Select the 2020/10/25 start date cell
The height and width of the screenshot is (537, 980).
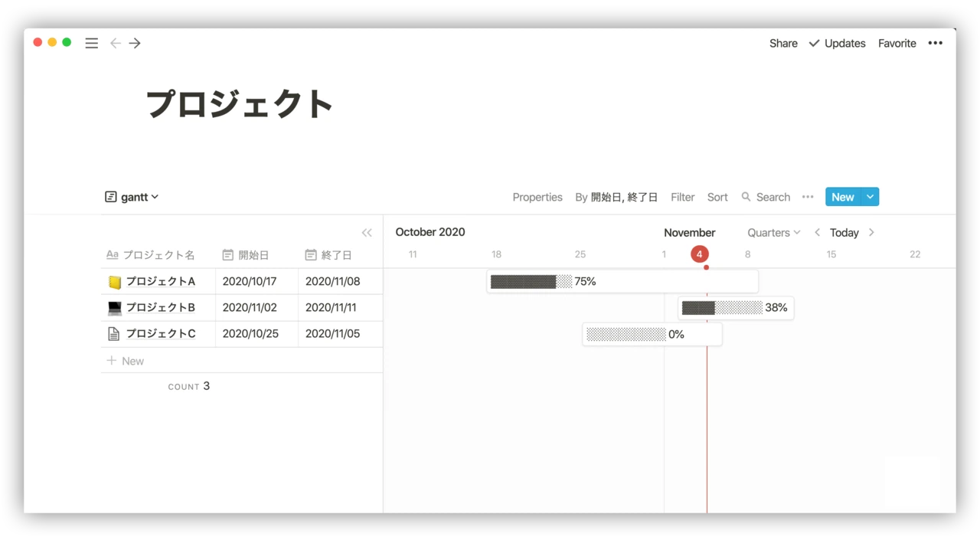pyautogui.click(x=256, y=334)
